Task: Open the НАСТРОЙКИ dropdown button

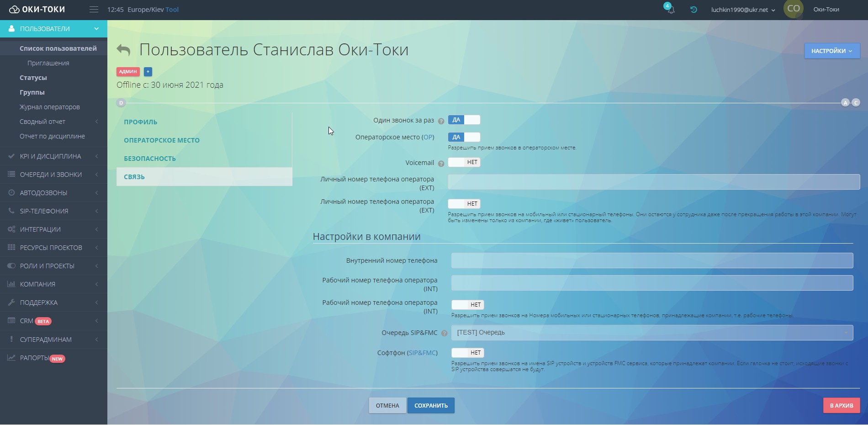Action: pyautogui.click(x=831, y=51)
